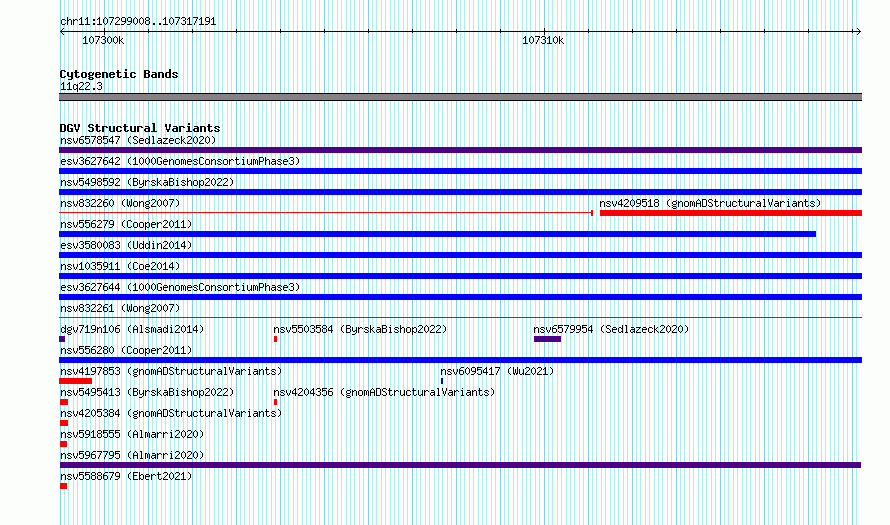The image size is (890, 525).
Task: Select the blue bar under nsv556279
Action: 438,234
